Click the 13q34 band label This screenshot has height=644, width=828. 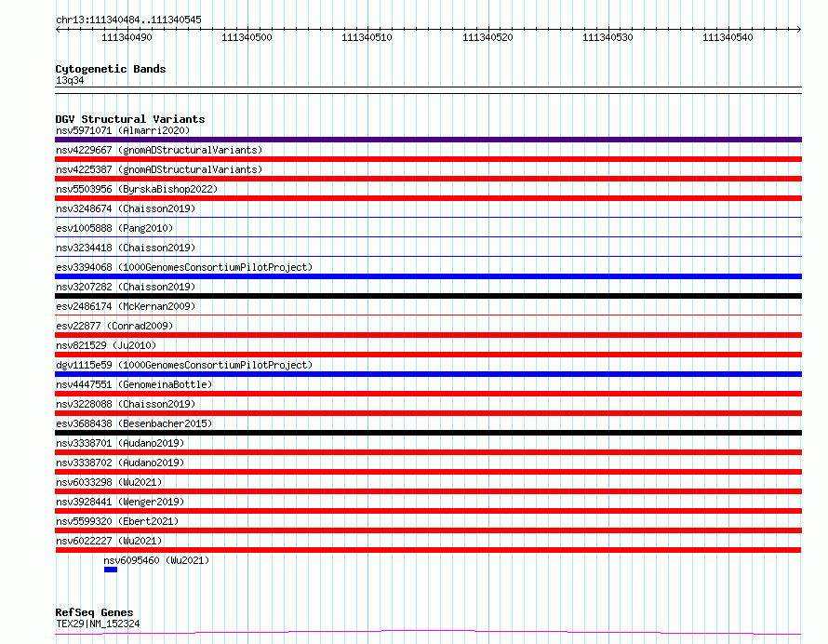point(70,80)
